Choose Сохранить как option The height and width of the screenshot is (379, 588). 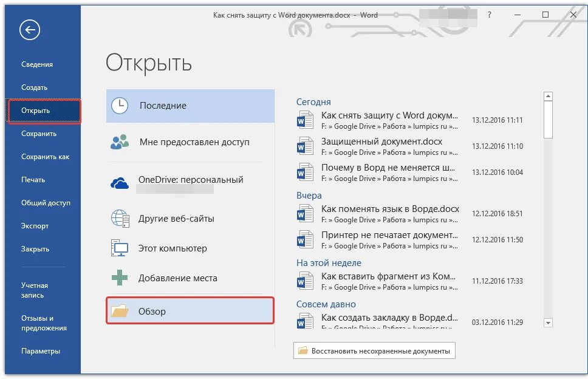click(x=46, y=157)
